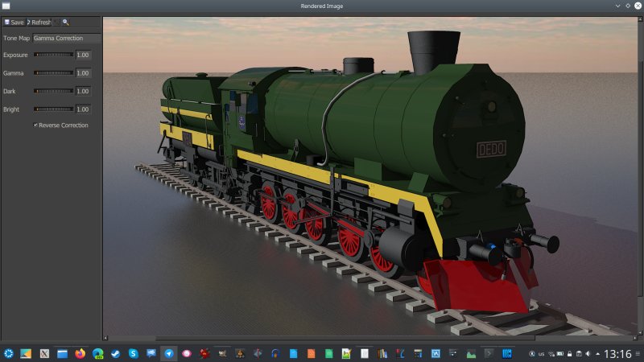Image resolution: width=644 pixels, height=362 pixels.
Task: Open the blue striped app icon
Action: coord(507,353)
